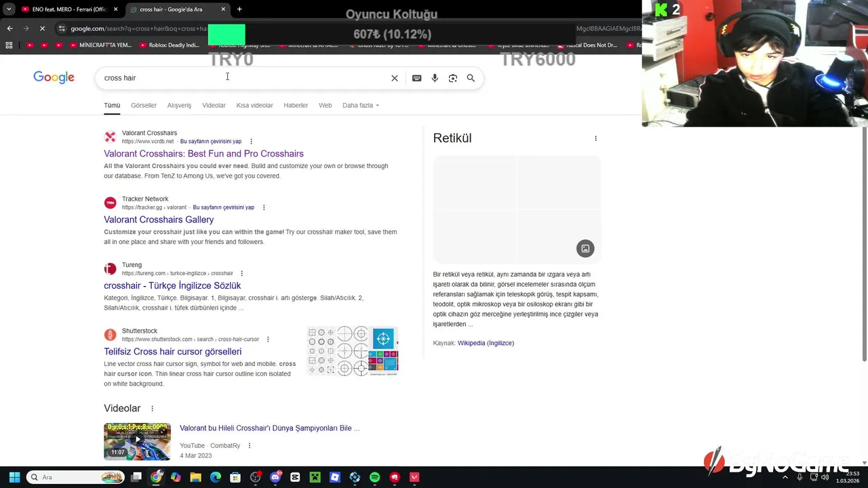Select the Tümü search tab
This screenshot has width=868, height=488.
(x=112, y=106)
